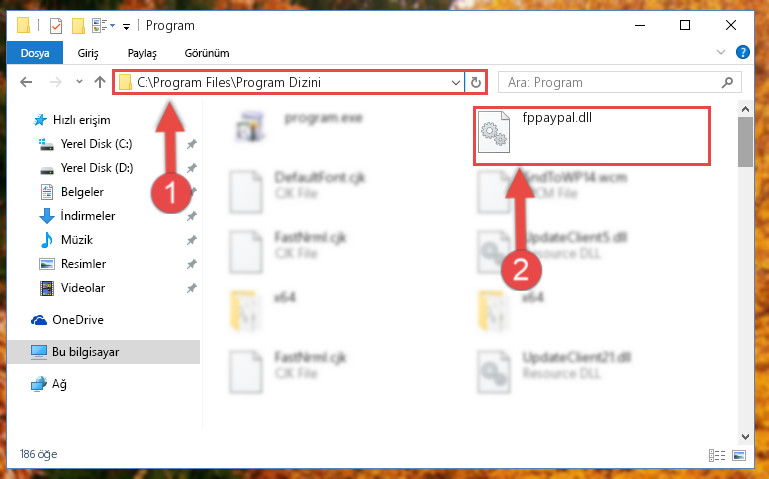Unpin Yerel Disk (C:) from quick access
Viewport: 769px width, 479px height.
click(x=192, y=144)
